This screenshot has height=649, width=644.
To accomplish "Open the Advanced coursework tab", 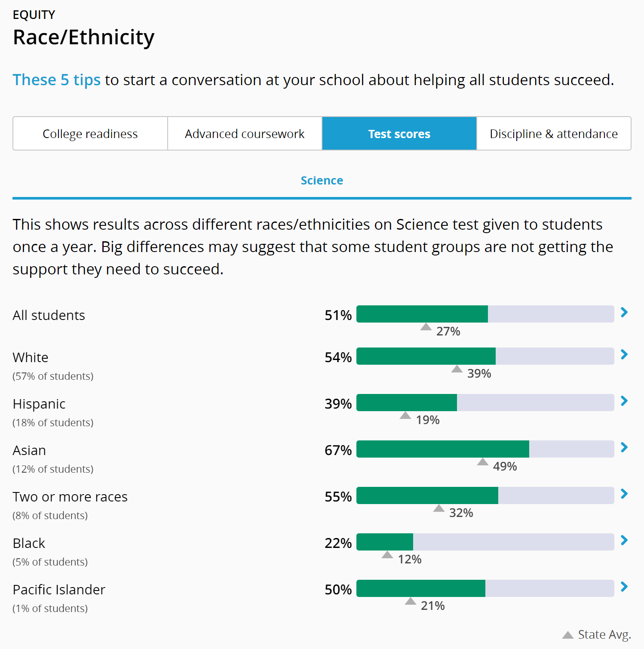I will tap(245, 134).
